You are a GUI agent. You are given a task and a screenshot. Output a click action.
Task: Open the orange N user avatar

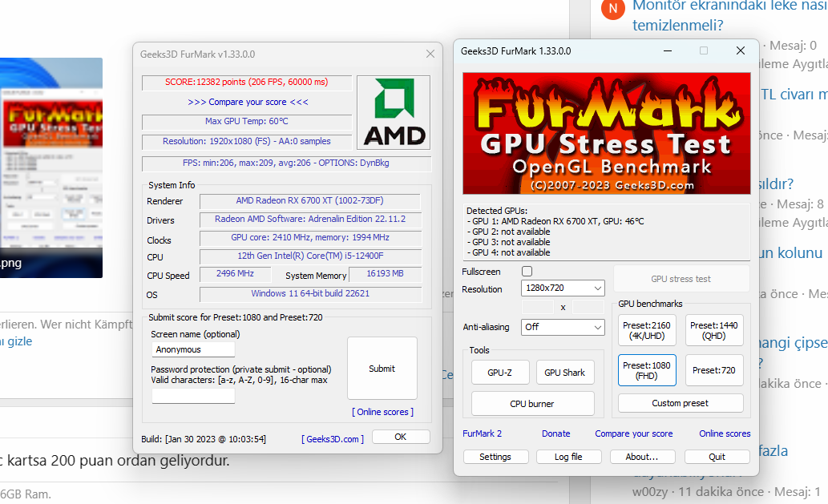(x=612, y=9)
